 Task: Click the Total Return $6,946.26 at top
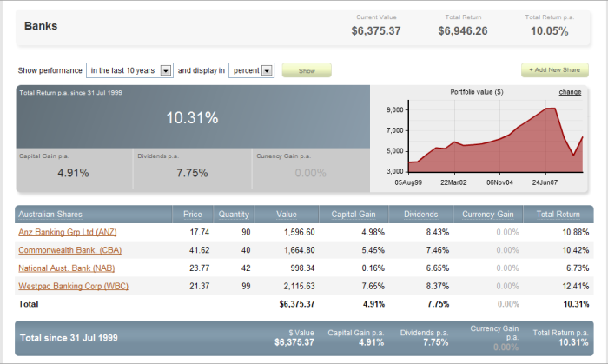[463, 31]
